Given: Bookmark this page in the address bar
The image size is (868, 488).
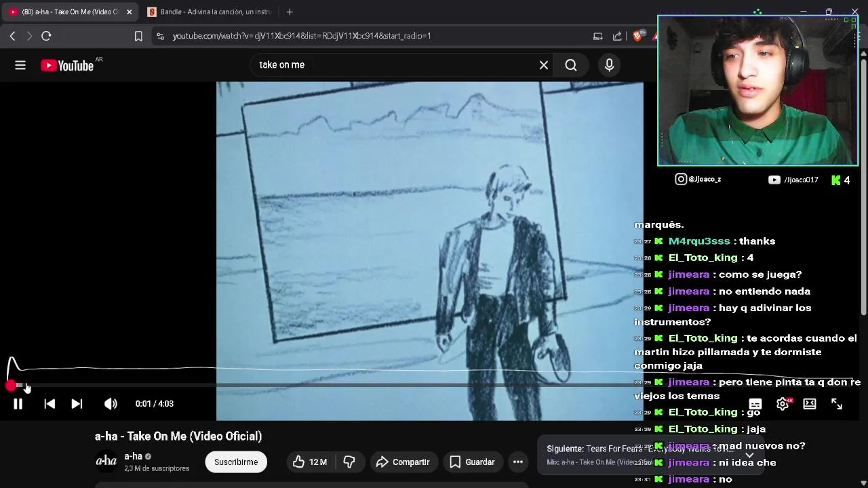Looking at the screenshot, I should pos(138,36).
